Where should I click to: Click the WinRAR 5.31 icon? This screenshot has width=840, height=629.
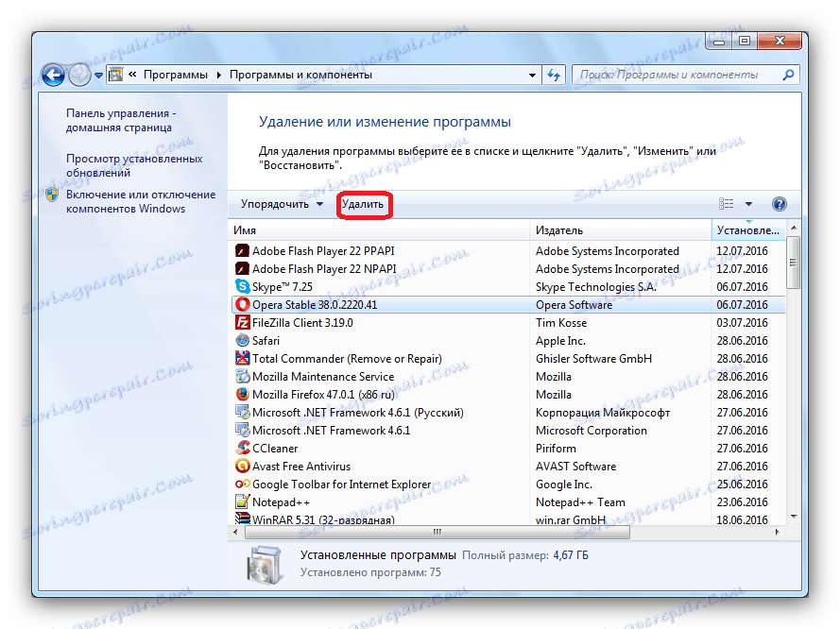pos(242,518)
